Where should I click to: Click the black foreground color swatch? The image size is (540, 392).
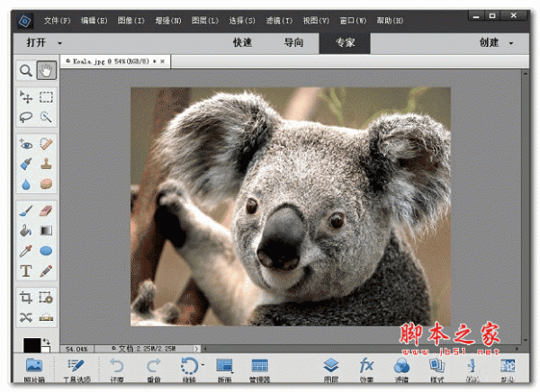click(x=31, y=346)
